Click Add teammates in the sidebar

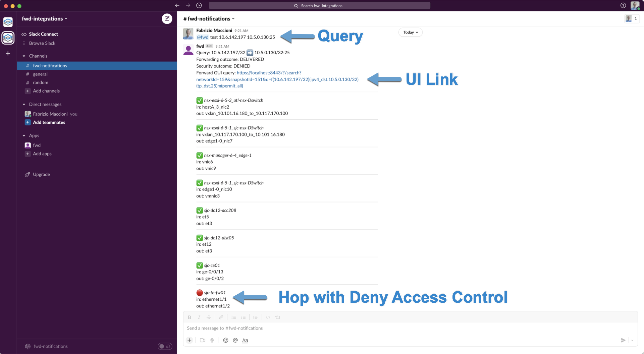tap(49, 122)
